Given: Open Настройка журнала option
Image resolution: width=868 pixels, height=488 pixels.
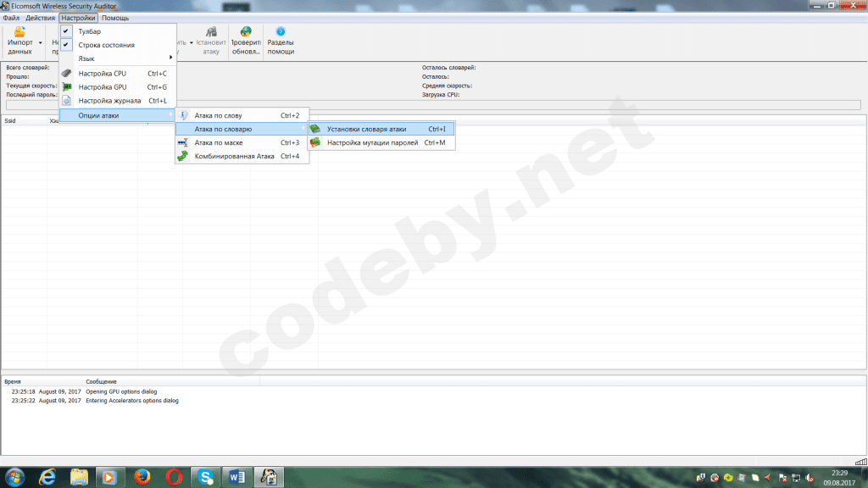Looking at the screenshot, I should pyautogui.click(x=118, y=101).
